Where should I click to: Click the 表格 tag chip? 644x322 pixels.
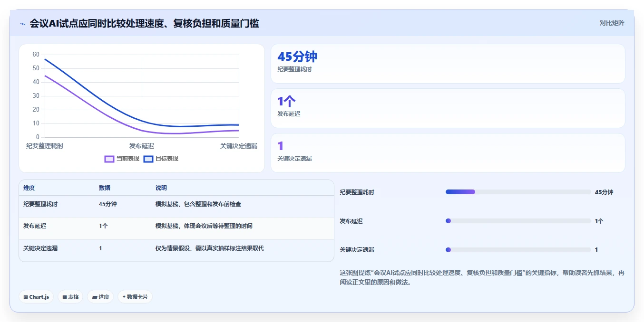pos(70,297)
